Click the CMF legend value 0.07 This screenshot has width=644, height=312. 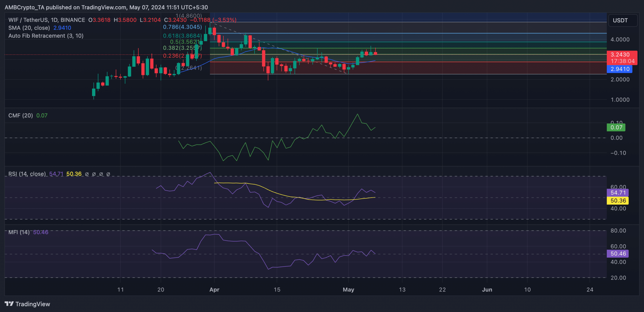click(42, 115)
